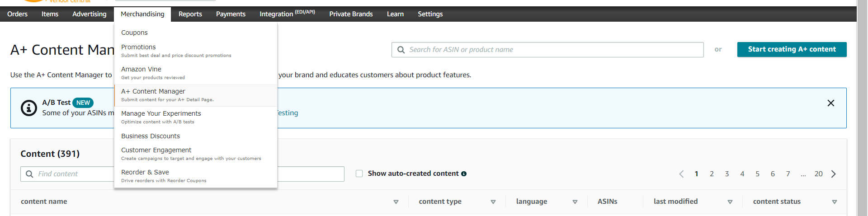This screenshot has width=868, height=216.
Task: Open the Learn menu
Action: point(395,14)
